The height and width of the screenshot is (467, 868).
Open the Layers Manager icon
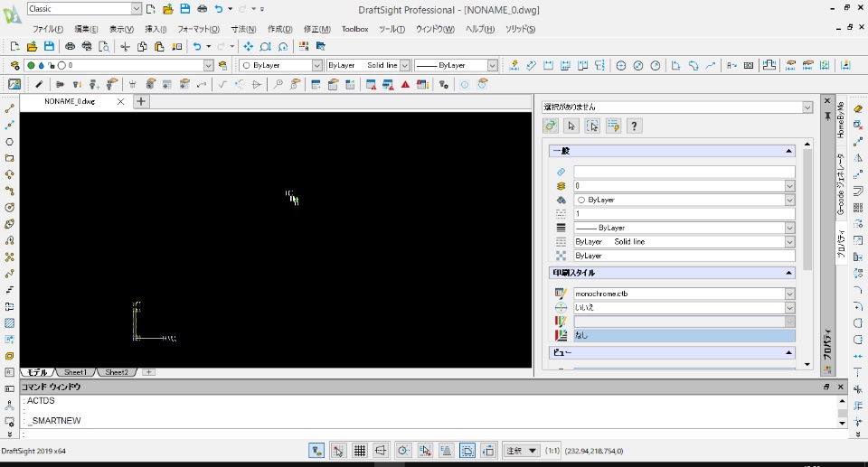[x=15, y=65]
